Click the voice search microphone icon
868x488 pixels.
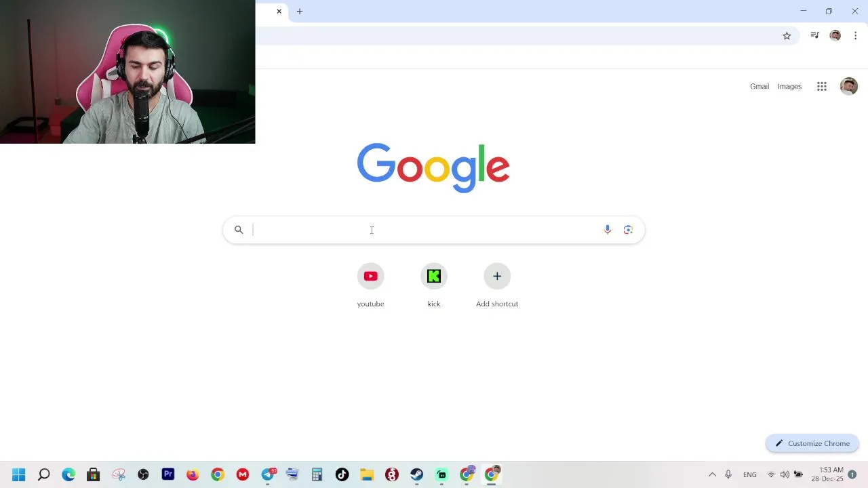click(608, 230)
